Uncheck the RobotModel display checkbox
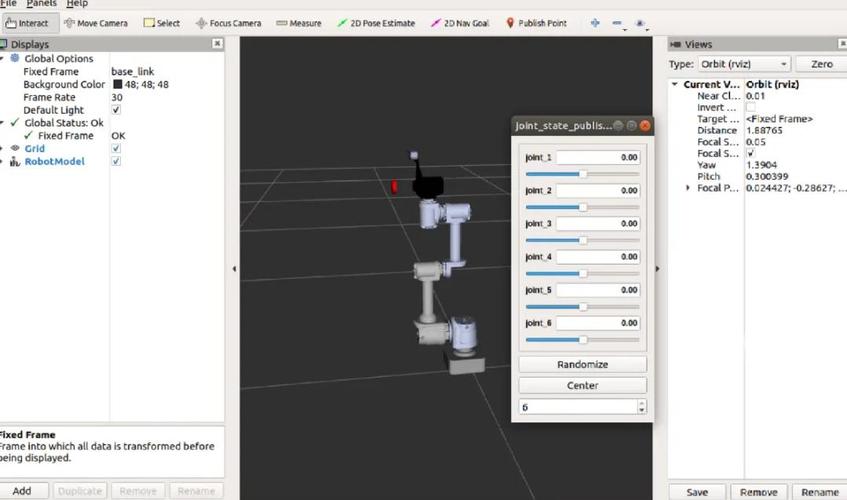 point(116,162)
